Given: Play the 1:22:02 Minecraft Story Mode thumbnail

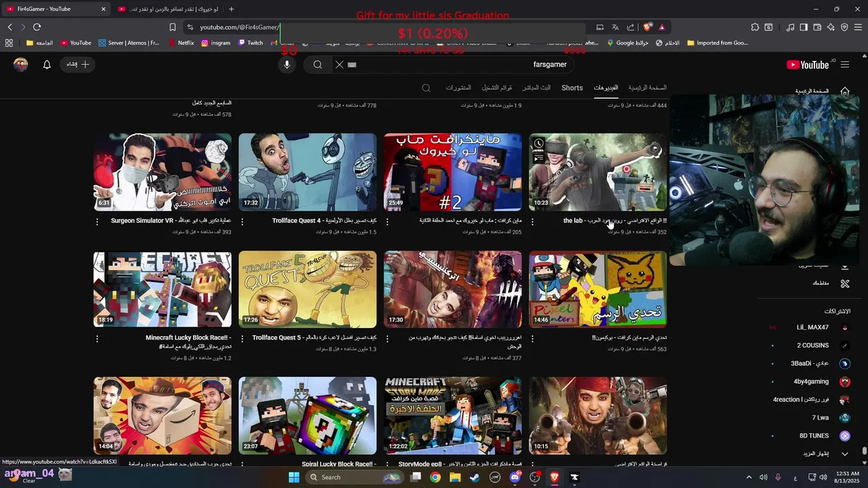Looking at the screenshot, I should [452, 415].
